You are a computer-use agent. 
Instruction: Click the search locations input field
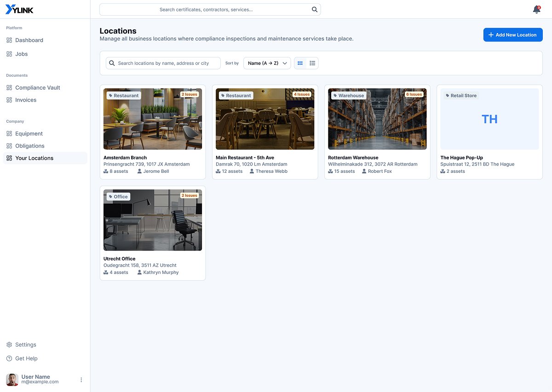pyautogui.click(x=163, y=63)
